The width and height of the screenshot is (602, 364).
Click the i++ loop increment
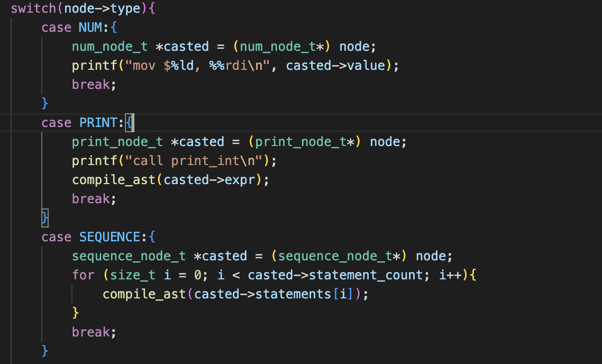click(x=450, y=275)
